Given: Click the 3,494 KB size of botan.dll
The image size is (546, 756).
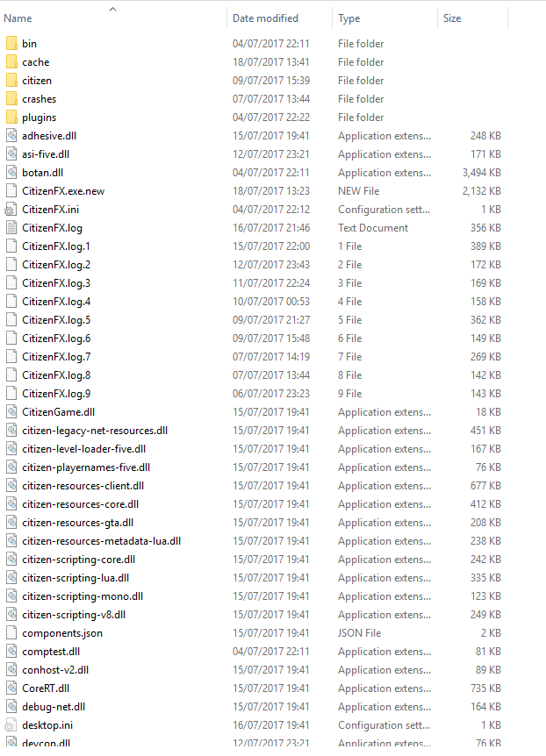Looking at the screenshot, I should point(481,173).
